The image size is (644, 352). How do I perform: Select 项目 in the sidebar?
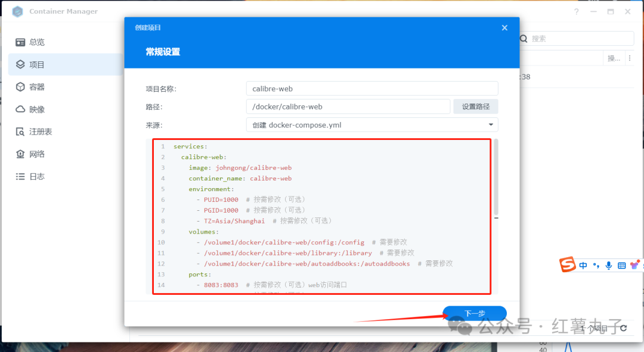[x=66, y=64]
